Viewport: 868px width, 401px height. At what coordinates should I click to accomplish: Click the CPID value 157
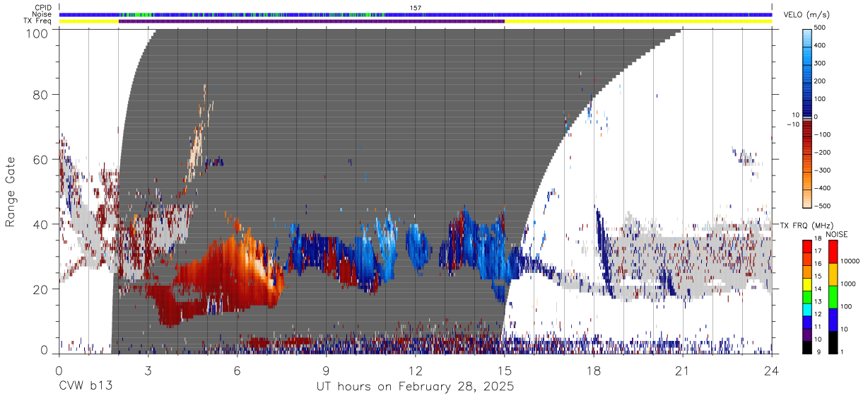click(x=416, y=8)
